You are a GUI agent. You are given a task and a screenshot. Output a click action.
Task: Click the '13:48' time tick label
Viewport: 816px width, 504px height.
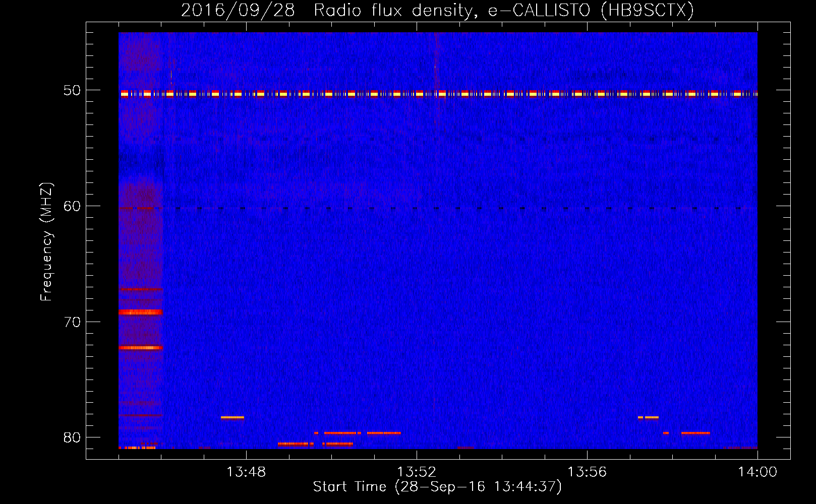coord(246,472)
